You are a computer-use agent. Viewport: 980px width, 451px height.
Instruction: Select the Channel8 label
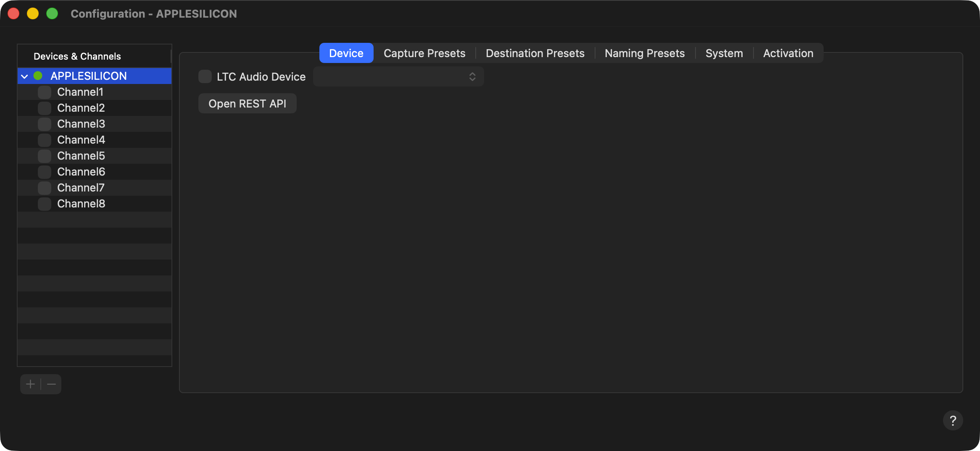[x=81, y=204]
